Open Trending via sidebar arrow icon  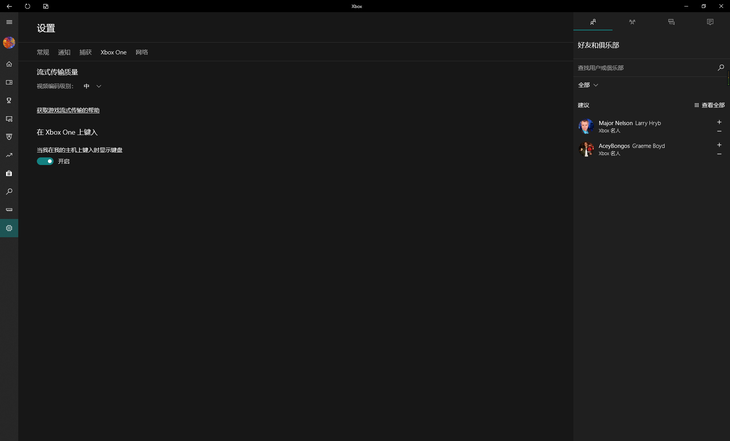click(x=9, y=155)
